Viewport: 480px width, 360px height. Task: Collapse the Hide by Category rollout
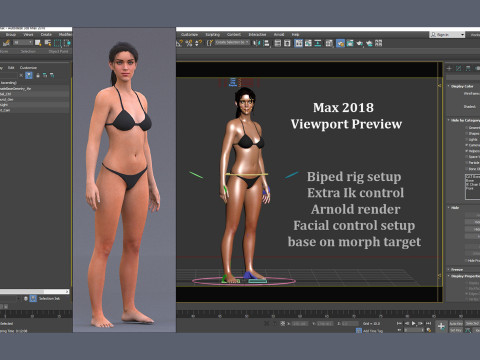click(463, 120)
